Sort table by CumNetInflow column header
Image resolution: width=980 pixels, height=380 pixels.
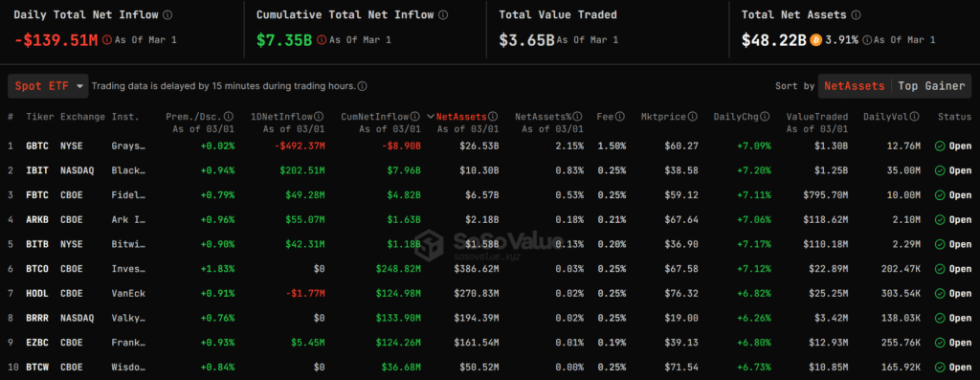tap(375, 116)
